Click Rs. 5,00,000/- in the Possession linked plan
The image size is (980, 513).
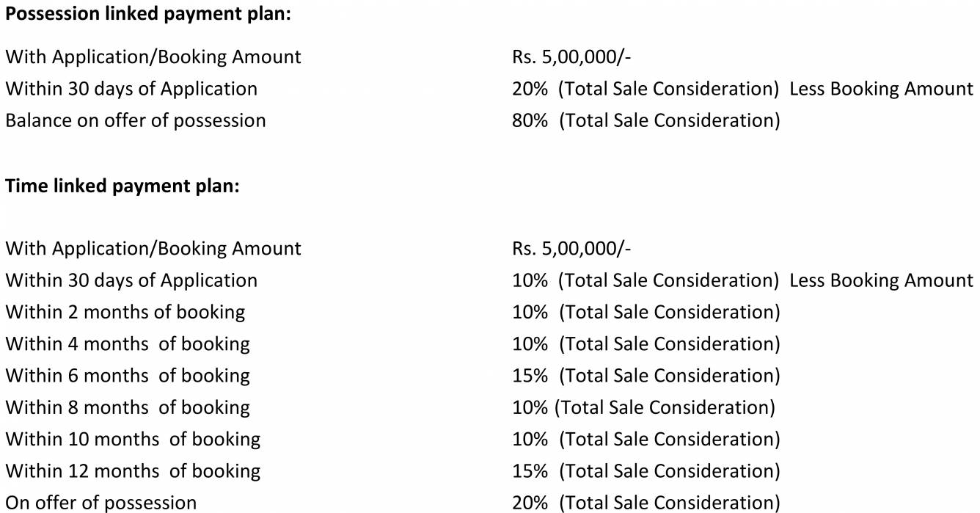coord(571,57)
